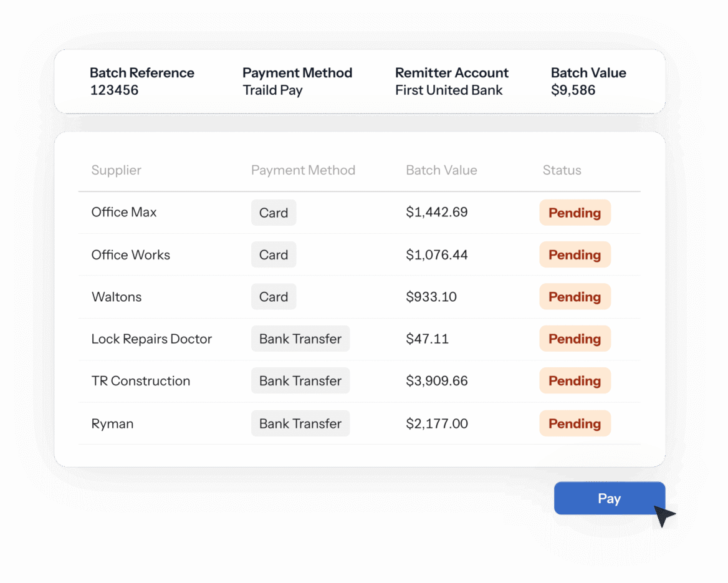
Task: Open the Lock Repairs Doctor row
Action: 360,339
